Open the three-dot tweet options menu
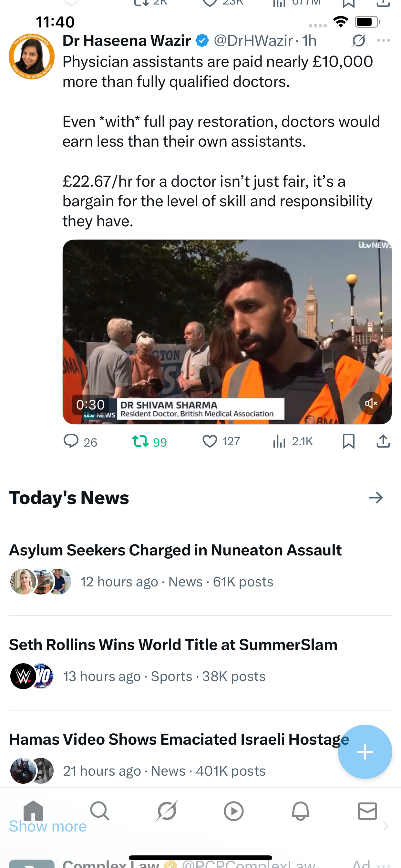401x868 pixels. coord(384,40)
